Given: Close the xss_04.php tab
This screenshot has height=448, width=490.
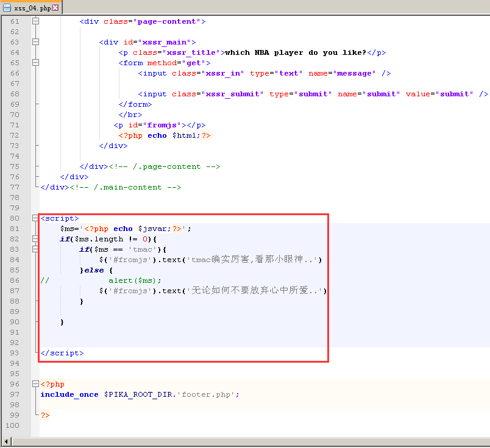Looking at the screenshot, I should (x=55, y=8).
